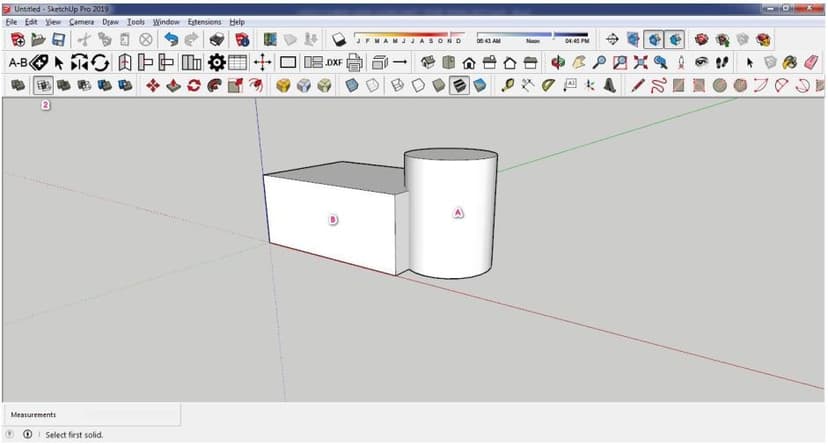Pick the Tape Measure tool

(507, 85)
